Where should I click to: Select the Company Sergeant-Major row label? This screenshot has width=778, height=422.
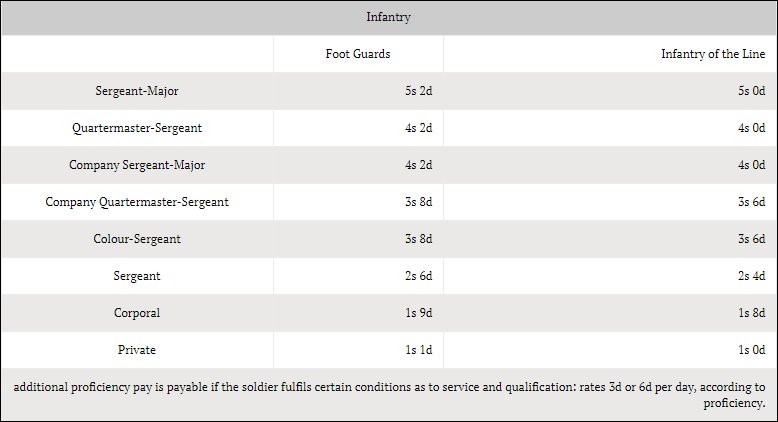137,165
